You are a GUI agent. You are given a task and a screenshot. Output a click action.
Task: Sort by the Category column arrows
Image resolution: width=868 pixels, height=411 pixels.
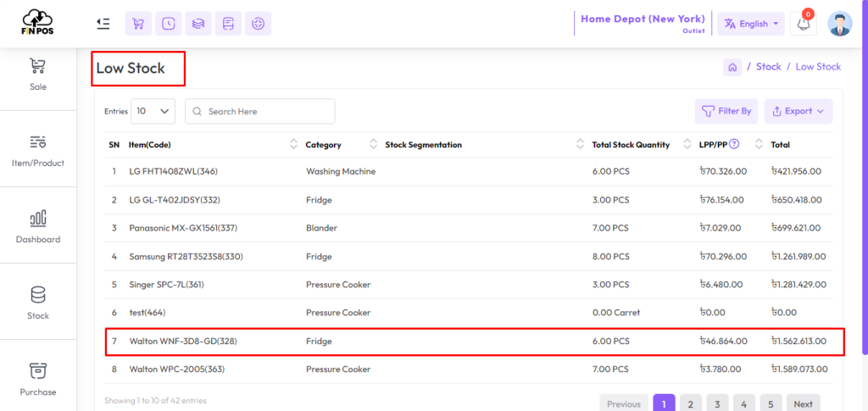[373, 144]
